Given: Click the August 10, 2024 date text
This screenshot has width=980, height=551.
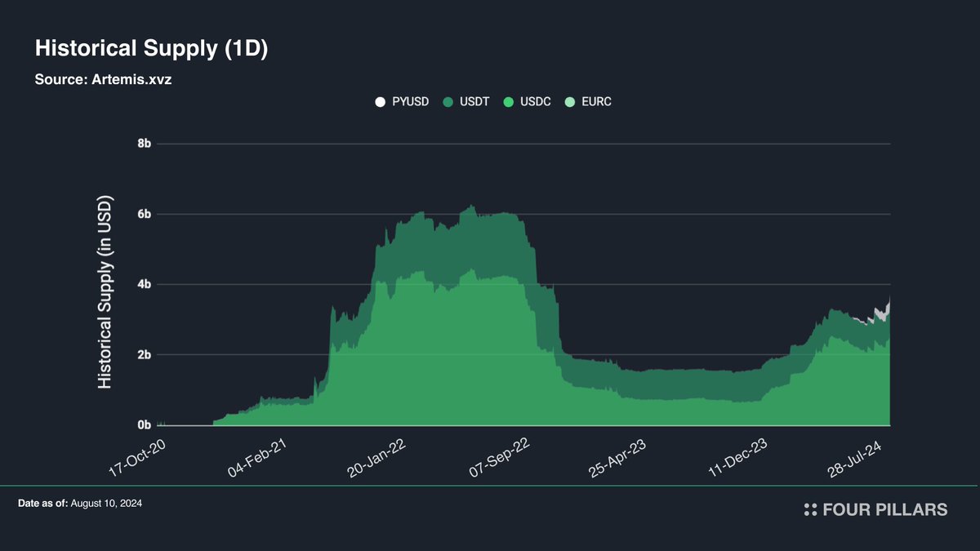Looking at the screenshot, I should click(x=106, y=504).
